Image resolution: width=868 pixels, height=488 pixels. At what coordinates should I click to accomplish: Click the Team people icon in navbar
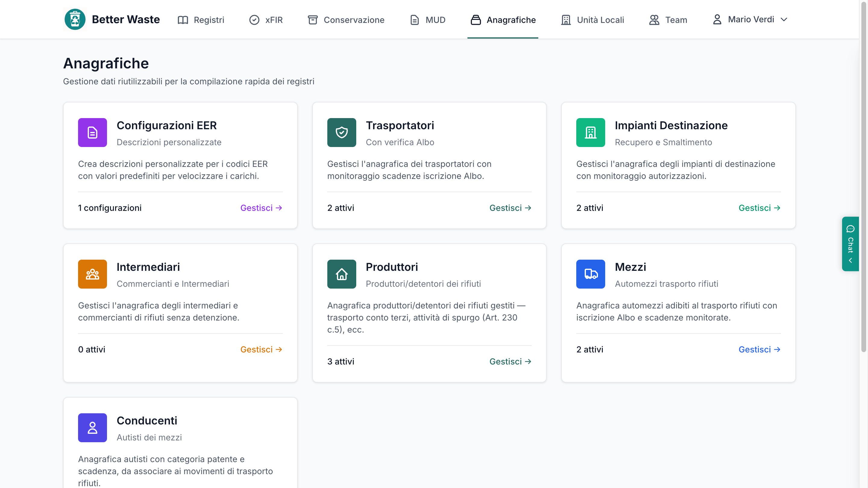coord(654,20)
